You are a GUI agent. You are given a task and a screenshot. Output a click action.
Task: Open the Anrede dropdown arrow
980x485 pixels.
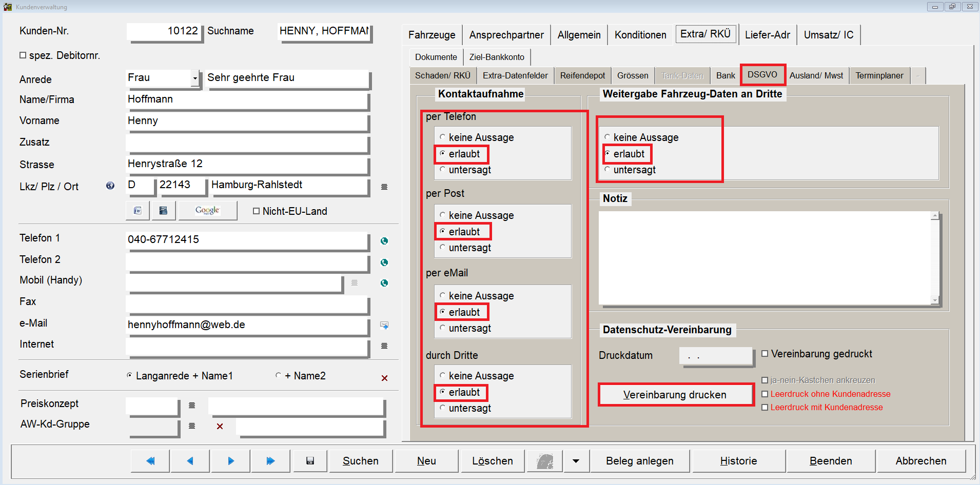tap(195, 78)
